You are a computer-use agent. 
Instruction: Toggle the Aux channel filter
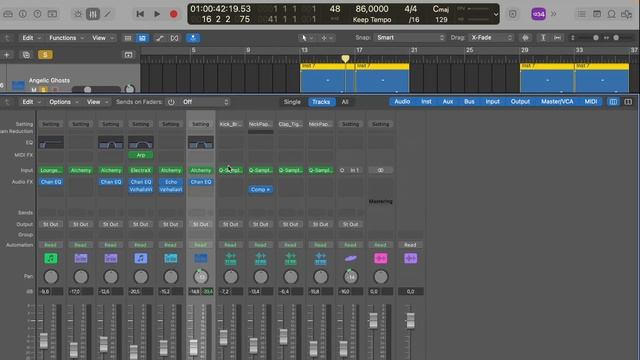tap(448, 102)
